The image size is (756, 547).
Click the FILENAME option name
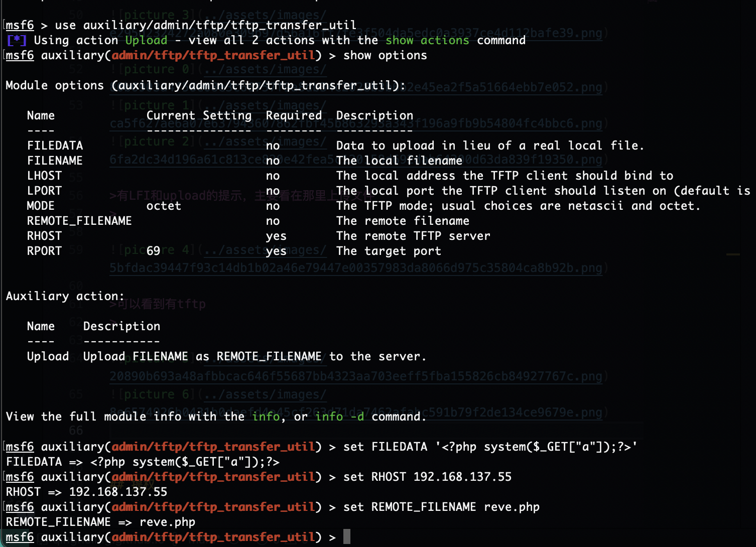(55, 161)
